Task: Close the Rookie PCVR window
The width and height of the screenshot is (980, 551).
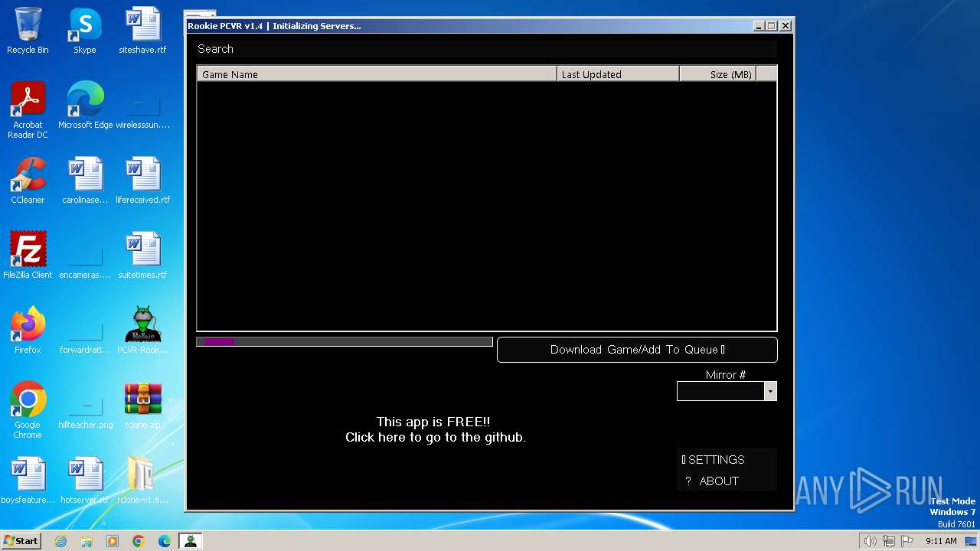Action: coord(786,26)
